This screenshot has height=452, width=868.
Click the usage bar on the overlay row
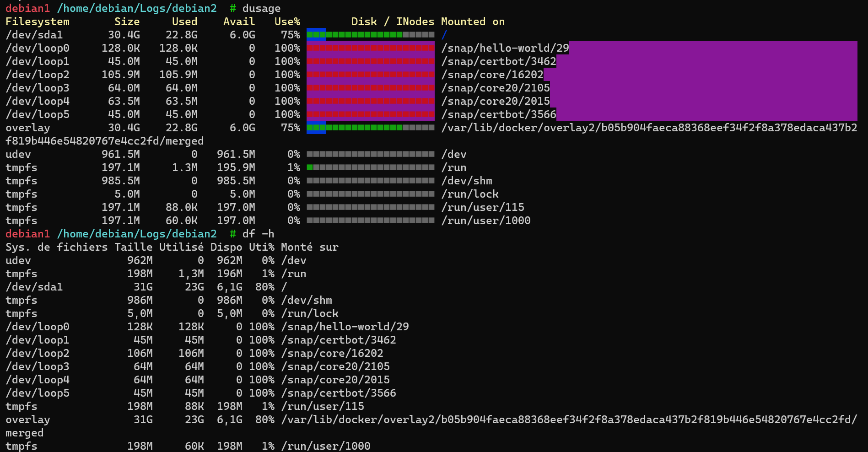tap(370, 128)
